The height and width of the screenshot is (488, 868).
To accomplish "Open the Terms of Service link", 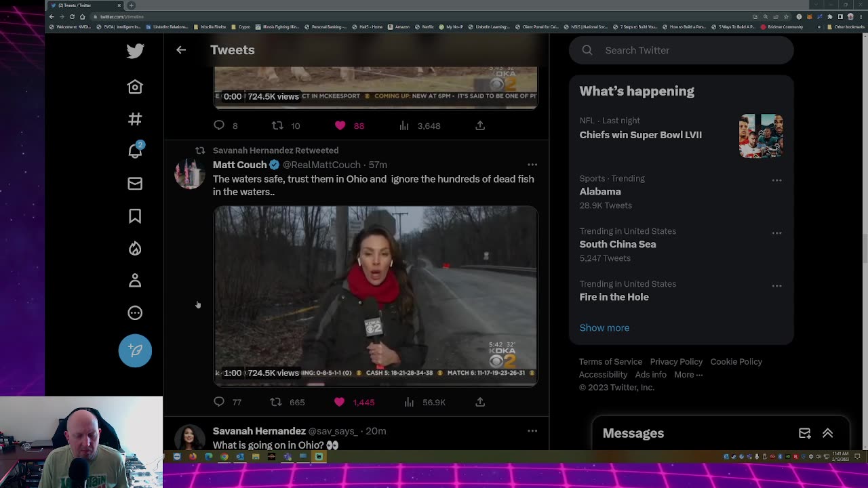I will pyautogui.click(x=610, y=362).
